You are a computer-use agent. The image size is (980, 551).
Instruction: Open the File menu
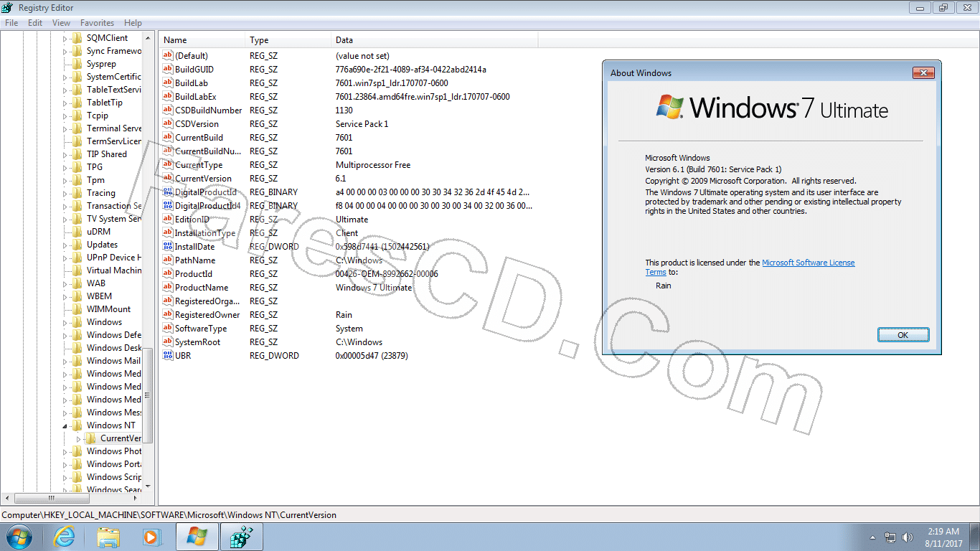[x=11, y=23]
